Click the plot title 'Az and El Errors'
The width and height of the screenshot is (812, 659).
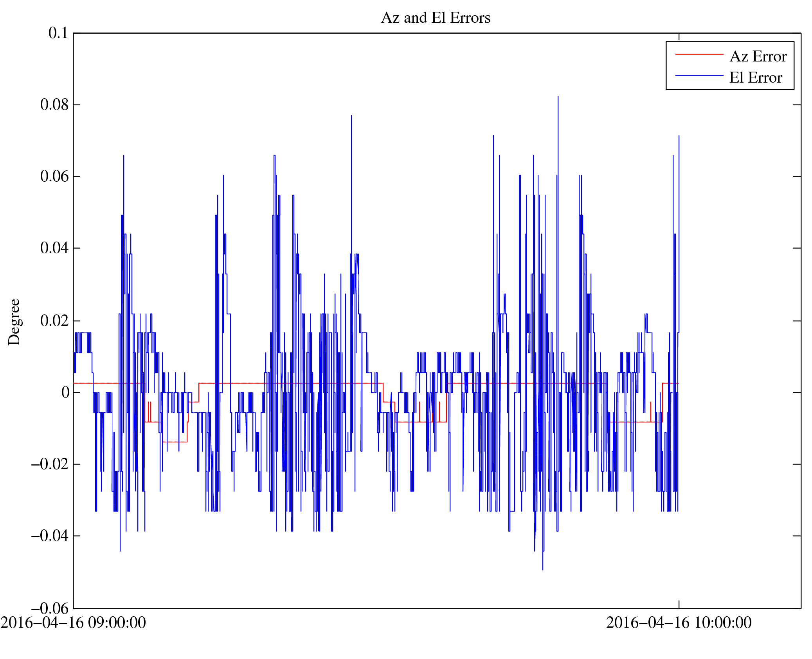click(435, 18)
